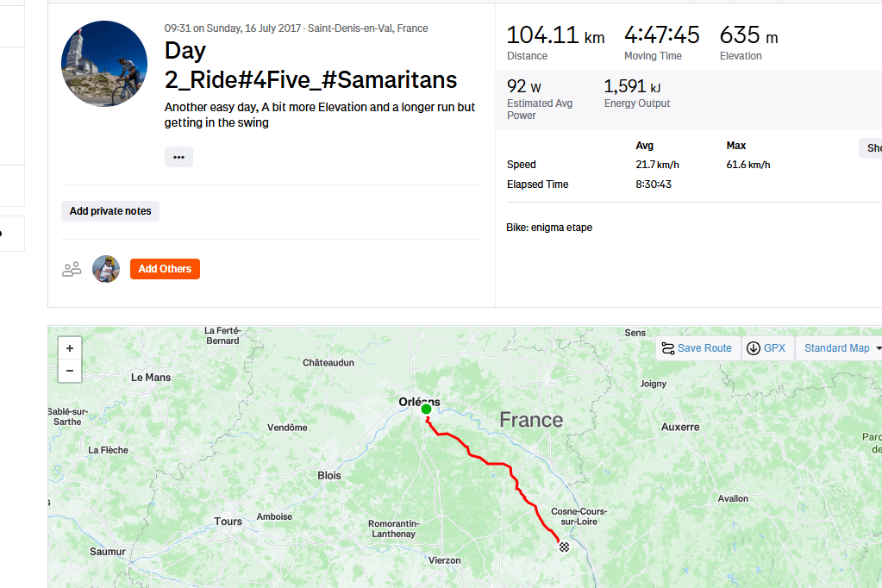Zoom in on the route map

[x=70, y=348]
